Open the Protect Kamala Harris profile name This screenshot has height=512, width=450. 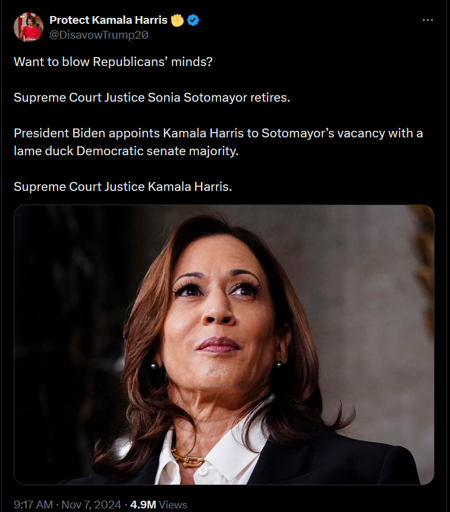tap(108, 20)
